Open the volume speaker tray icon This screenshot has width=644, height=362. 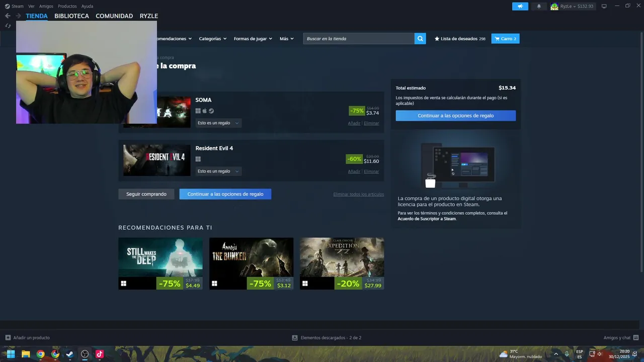pyautogui.click(x=600, y=354)
